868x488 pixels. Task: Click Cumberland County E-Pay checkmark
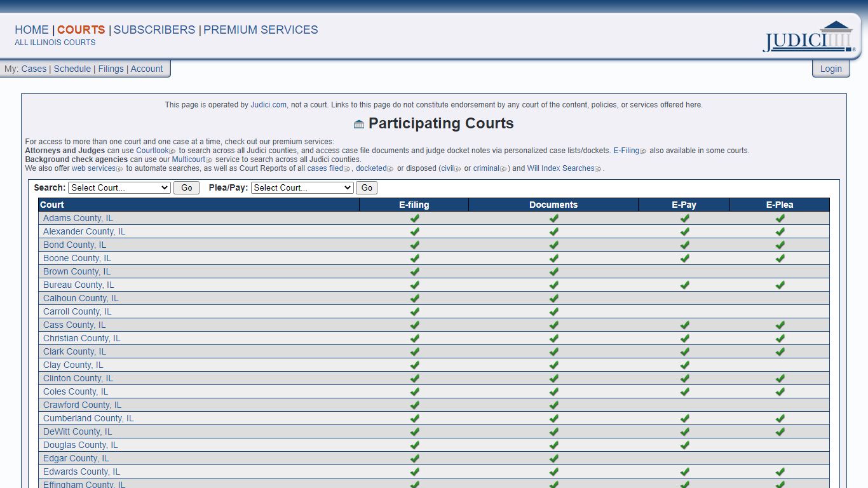pos(684,418)
